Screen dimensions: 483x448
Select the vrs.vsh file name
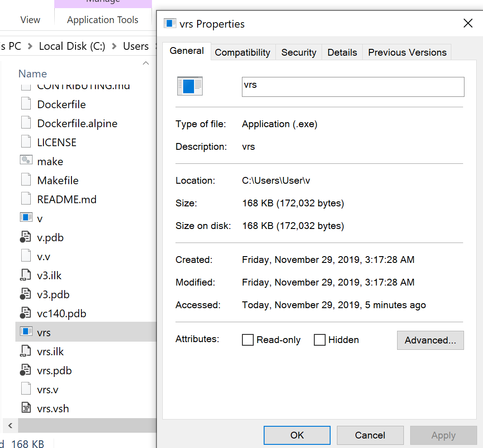tap(53, 409)
